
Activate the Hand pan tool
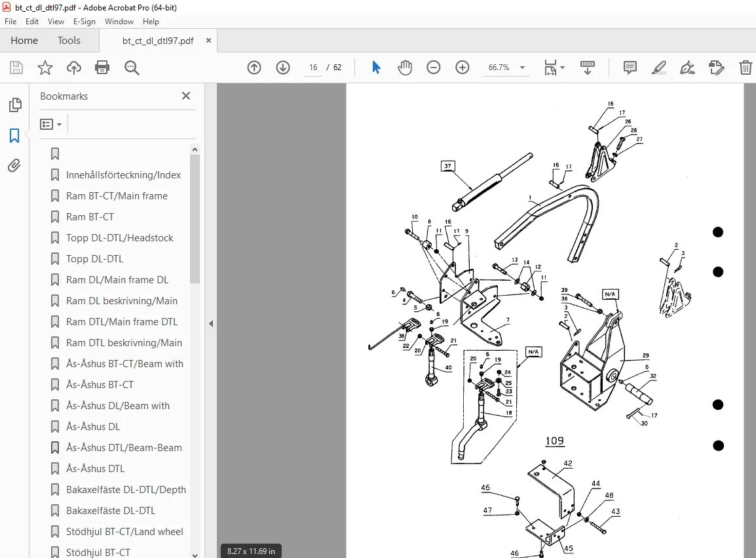click(405, 68)
